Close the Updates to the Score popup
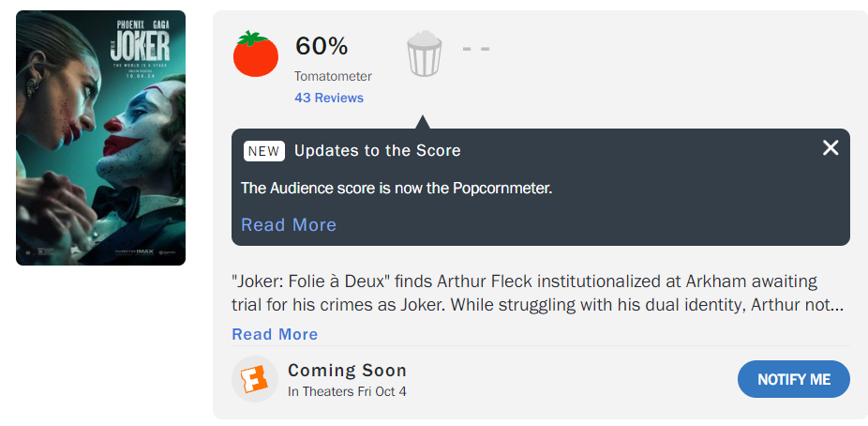This screenshot has height=426, width=868. click(831, 147)
